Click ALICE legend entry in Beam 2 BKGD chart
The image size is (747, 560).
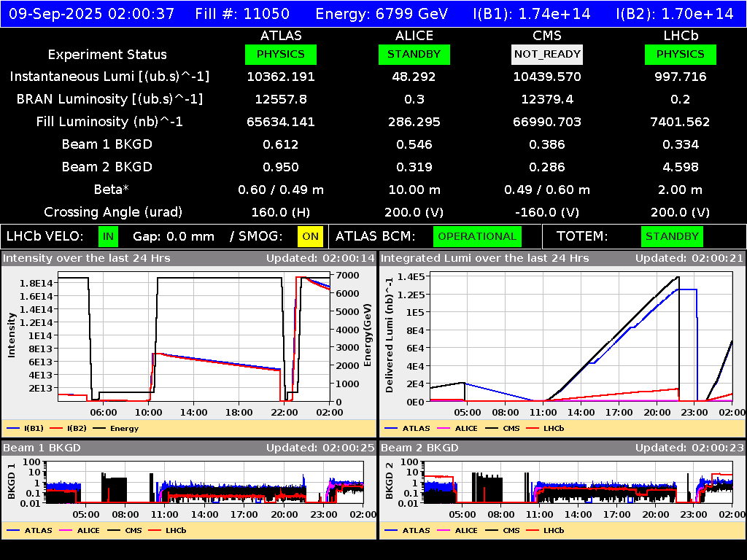coord(457,531)
